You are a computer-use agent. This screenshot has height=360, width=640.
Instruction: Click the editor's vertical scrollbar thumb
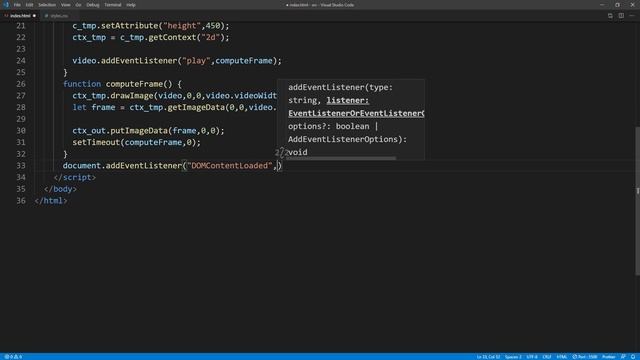637,201
